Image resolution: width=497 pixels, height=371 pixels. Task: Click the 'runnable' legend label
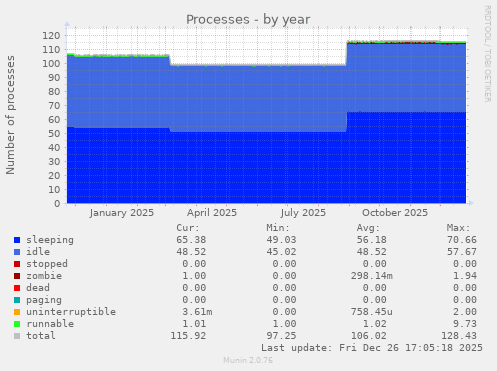50,324
